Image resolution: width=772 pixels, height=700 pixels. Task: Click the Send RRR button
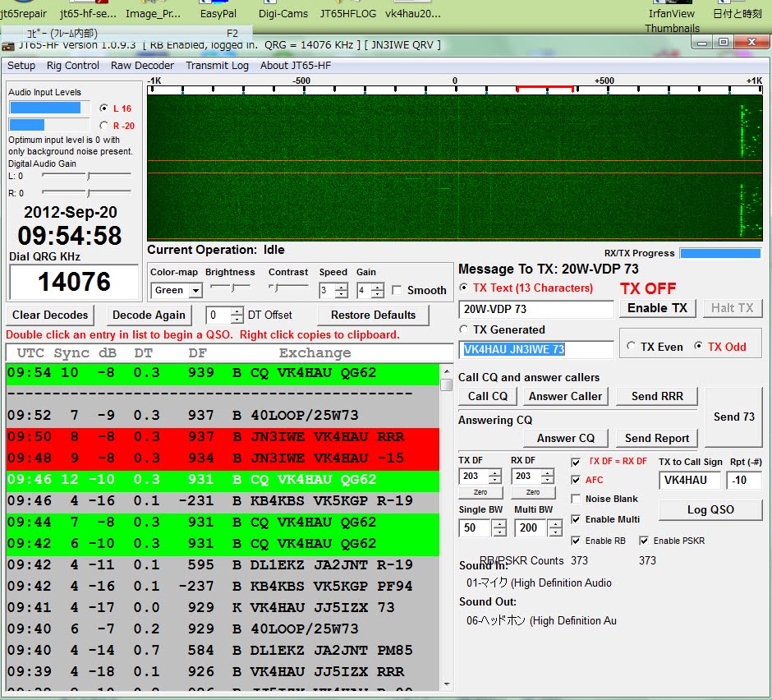[657, 396]
